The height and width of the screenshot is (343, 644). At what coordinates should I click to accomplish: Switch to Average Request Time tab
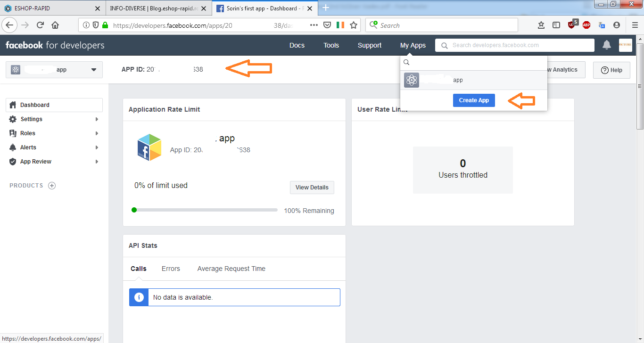(x=231, y=269)
